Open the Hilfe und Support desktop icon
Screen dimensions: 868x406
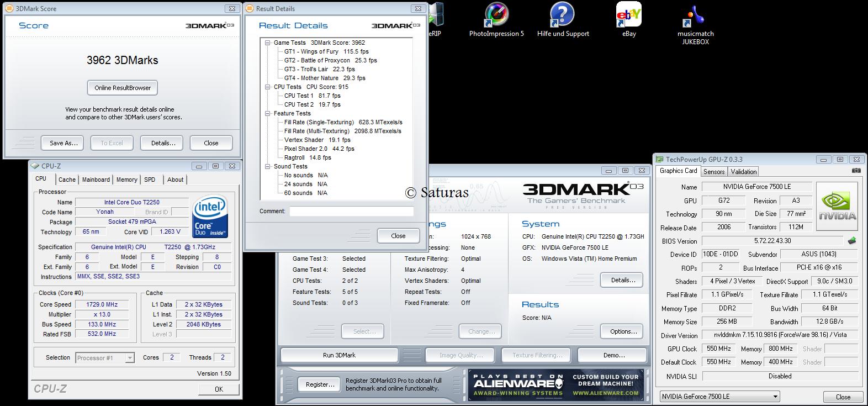(x=563, y=20)
